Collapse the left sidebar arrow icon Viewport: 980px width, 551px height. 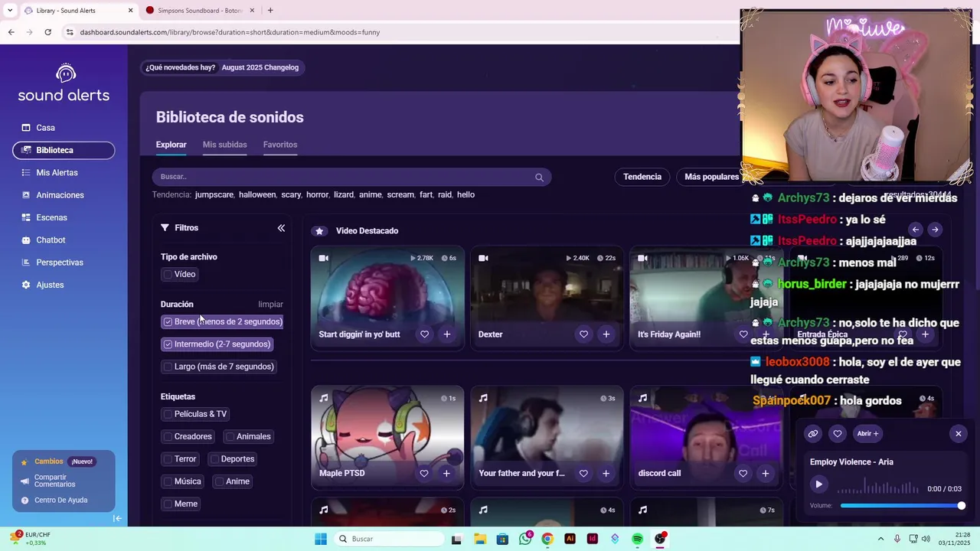tap(117, 518)
